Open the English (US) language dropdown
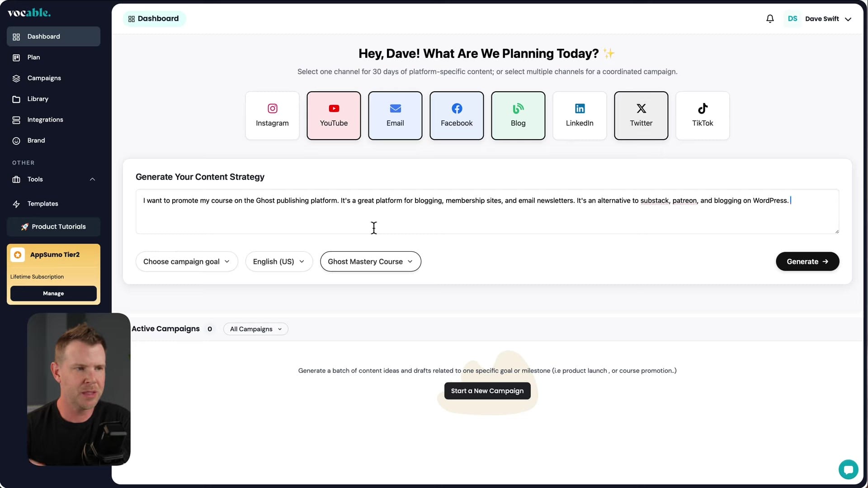The width and height of the screenshot is (868, 488). point(279,262)
